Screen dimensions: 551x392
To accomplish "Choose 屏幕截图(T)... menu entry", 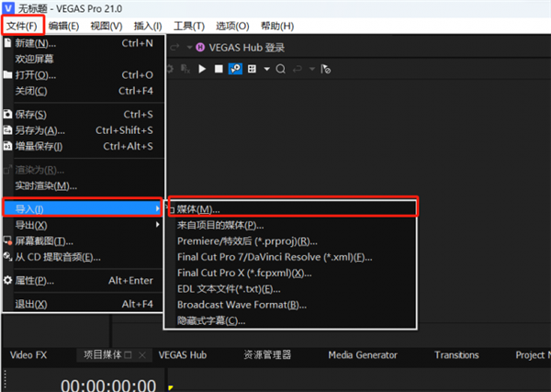I will click(84, 241).
